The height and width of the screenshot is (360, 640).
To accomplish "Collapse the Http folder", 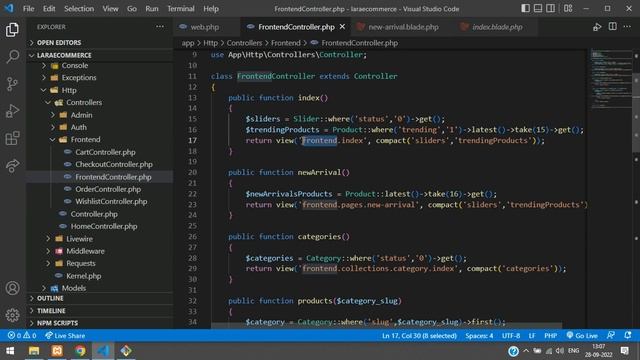I will [x=69, y=90].
